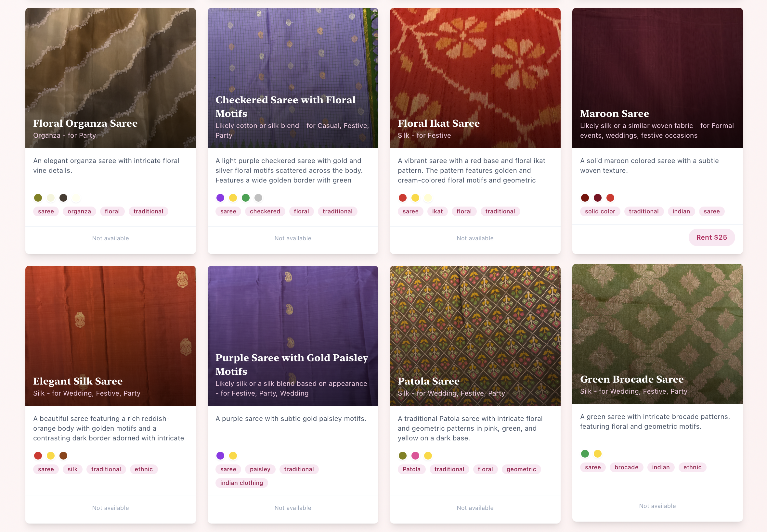Select the green color swatch on Green Brocade Saree
This screenshot has height=532, width=767.
point(585,453)
